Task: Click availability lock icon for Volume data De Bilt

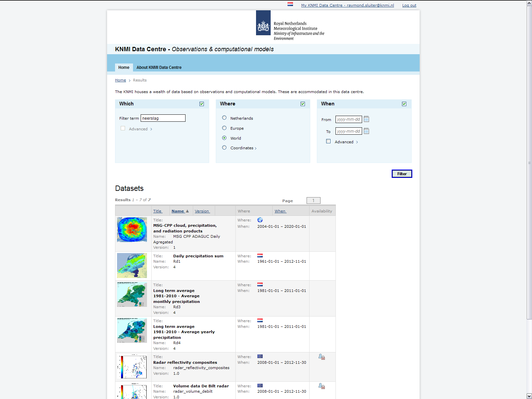Action: pos(322,386)
